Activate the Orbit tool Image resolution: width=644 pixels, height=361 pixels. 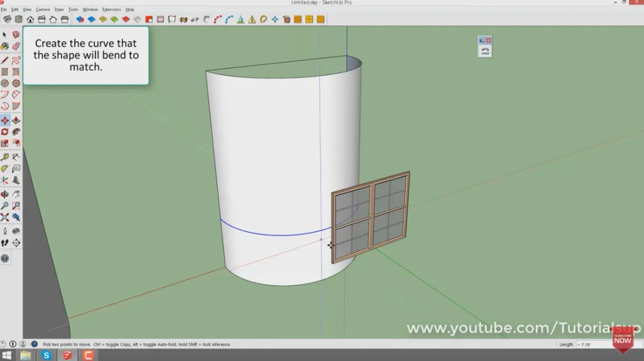5,194
